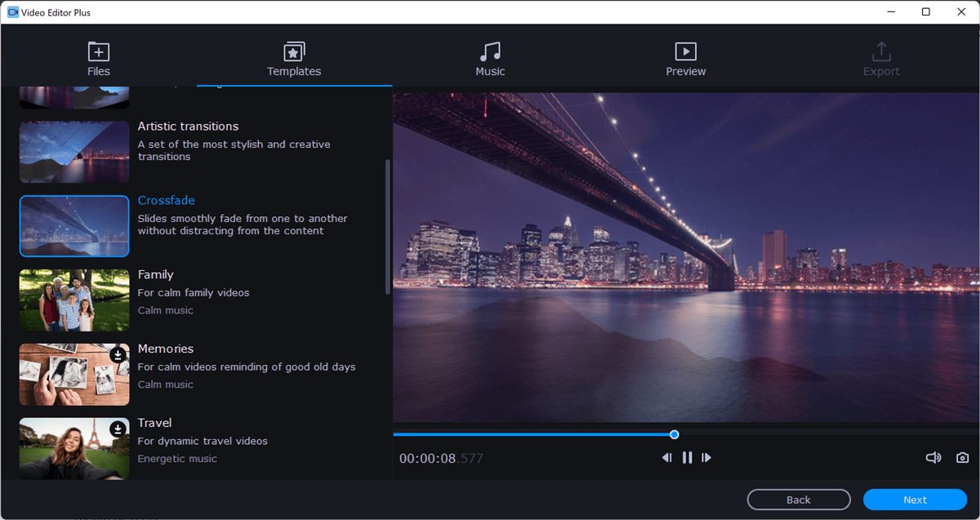Screen dimensions: 980x520
Task: Go to the Music tab
Action: tap(490, 60)
